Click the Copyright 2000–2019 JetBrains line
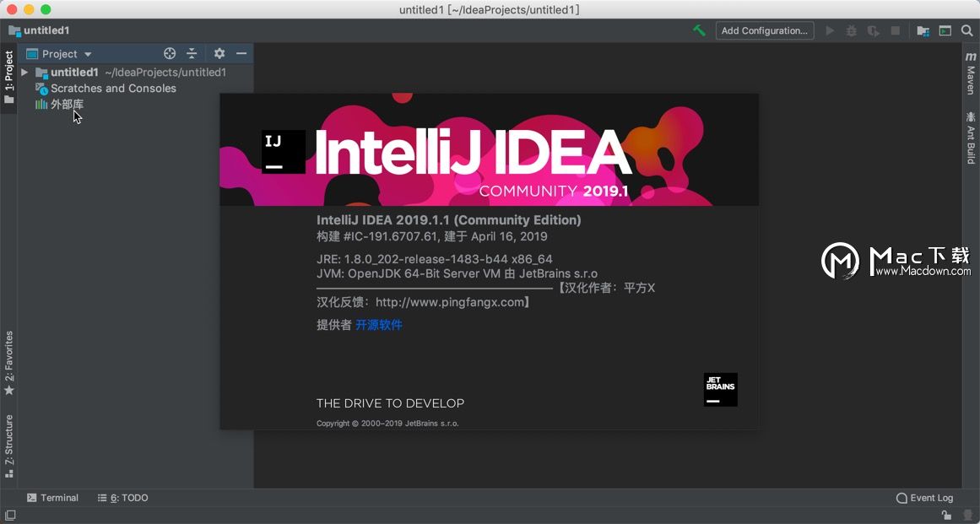This screenshot has width=980, height=524. pyautogui.click(x=387, y=424)
